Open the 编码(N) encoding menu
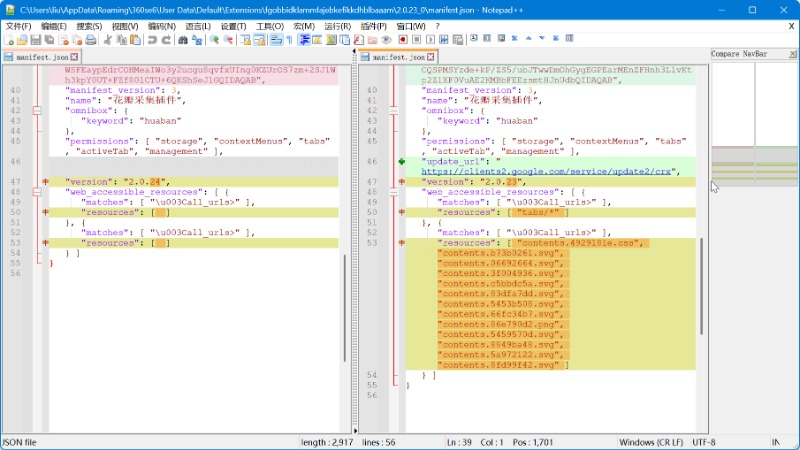The image size is (800, 450). pyautogui.click(x=161, y=26)
